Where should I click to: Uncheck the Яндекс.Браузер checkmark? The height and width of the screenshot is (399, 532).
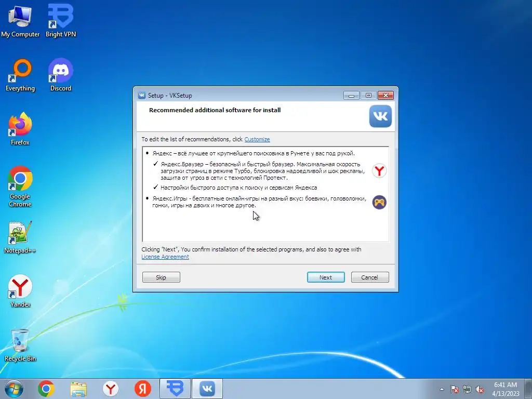pyautogui.click(x=156, y=164)
